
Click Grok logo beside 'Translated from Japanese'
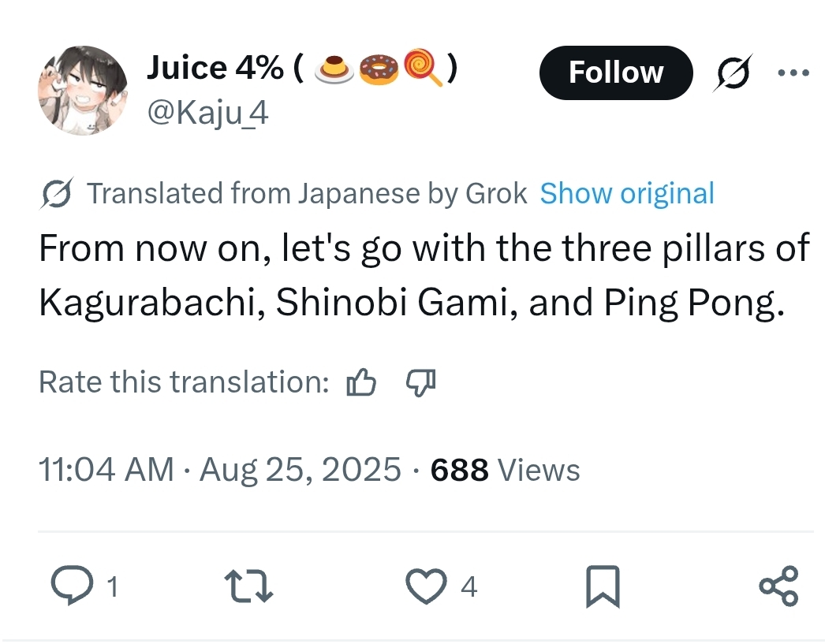[x=58, y=194]
